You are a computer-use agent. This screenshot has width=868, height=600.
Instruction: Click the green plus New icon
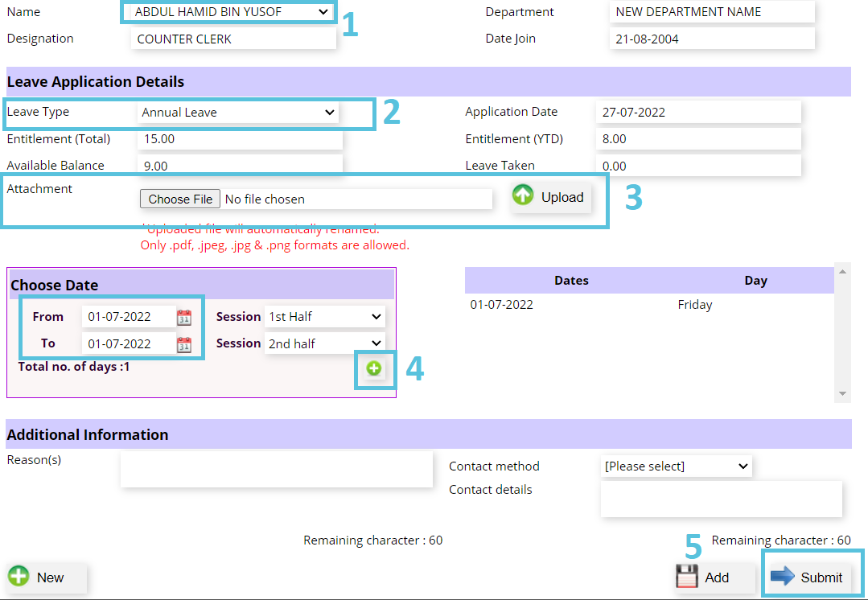[x=19, y=577]
